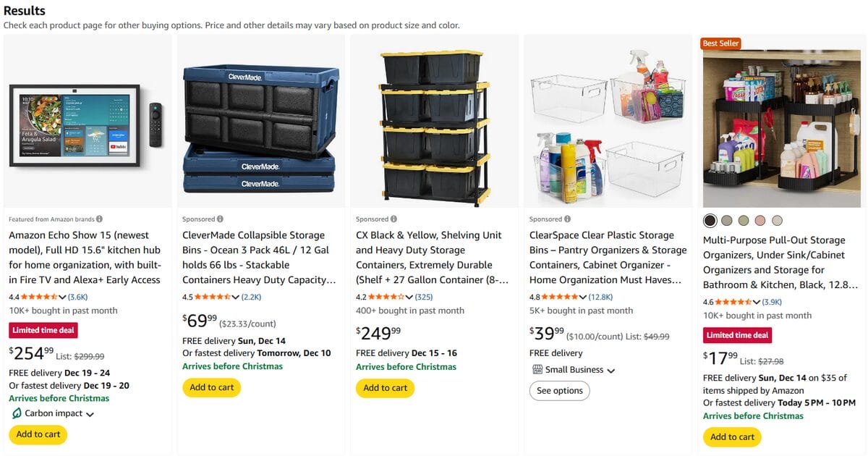Click the Sponsored info icon on ClearSpace listing

point(566,219)
